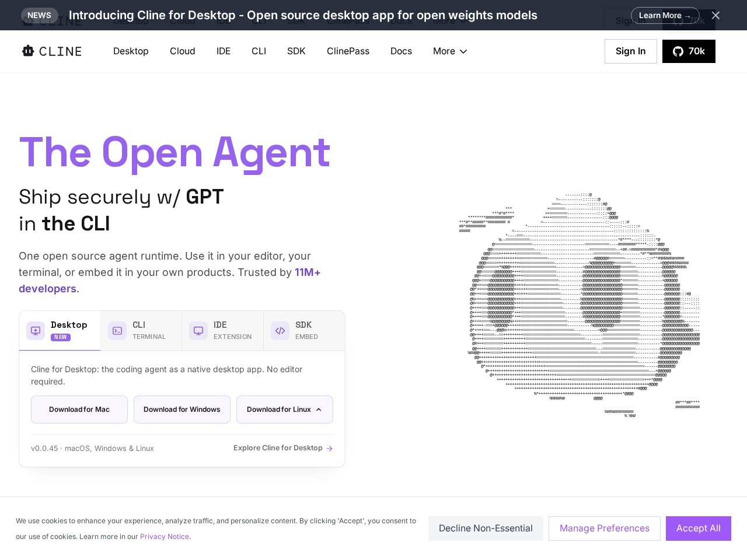The height and width of the screenshot is (560, 747).
Task: Click the arrow next to Explore Cline for Desktop
Action: [330, 448]
